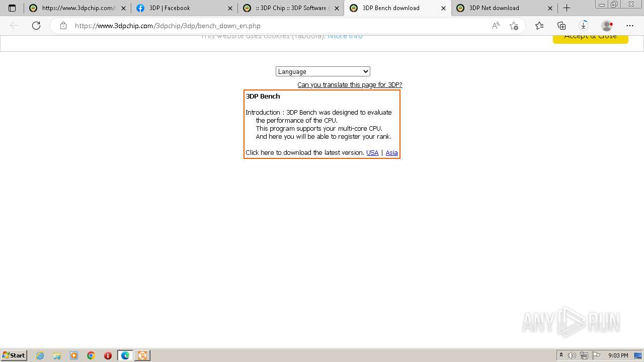This screenshot has height=362, width=644.
Task: View site information lock icon
Action: (x=63, y=26)
